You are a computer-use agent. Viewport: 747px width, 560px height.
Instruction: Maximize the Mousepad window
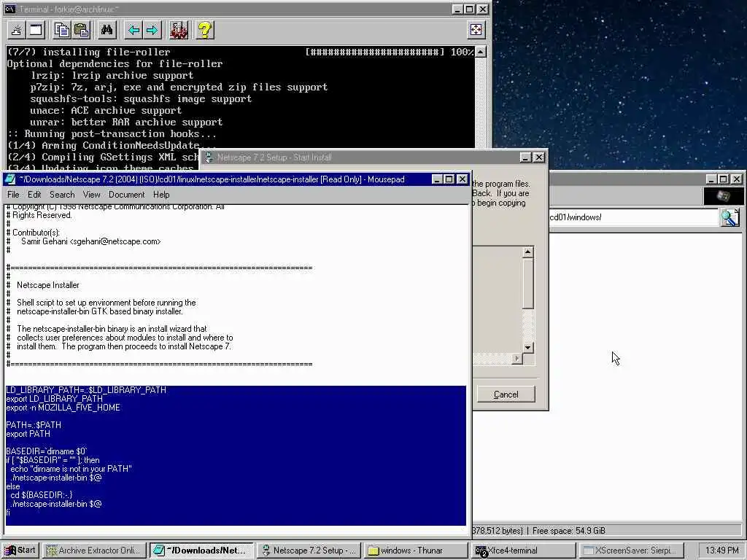click(449, 179)
